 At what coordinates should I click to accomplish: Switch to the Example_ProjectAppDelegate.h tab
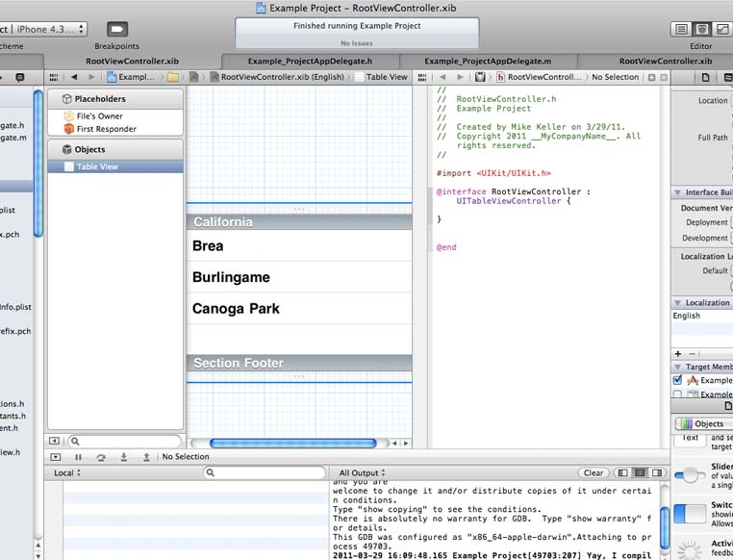pyautogui.click(x=310, y=62)
